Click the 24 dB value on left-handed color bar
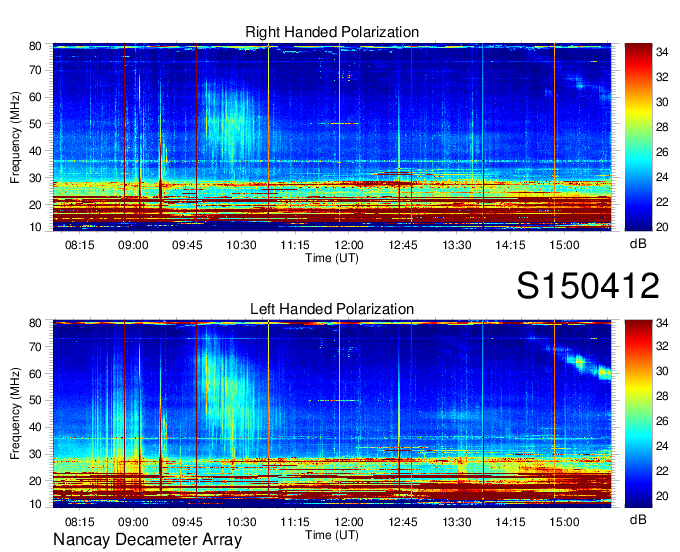680x552 pixels. (x=662, y=446)
